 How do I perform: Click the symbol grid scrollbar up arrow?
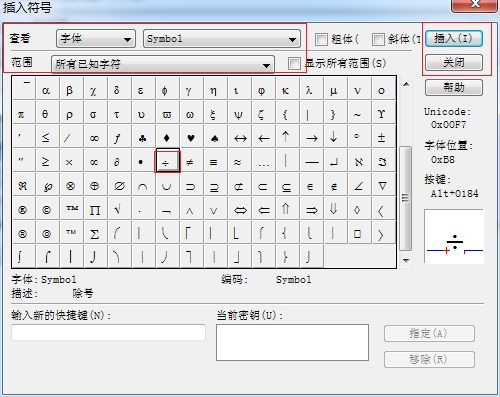(x=406, y=84)
